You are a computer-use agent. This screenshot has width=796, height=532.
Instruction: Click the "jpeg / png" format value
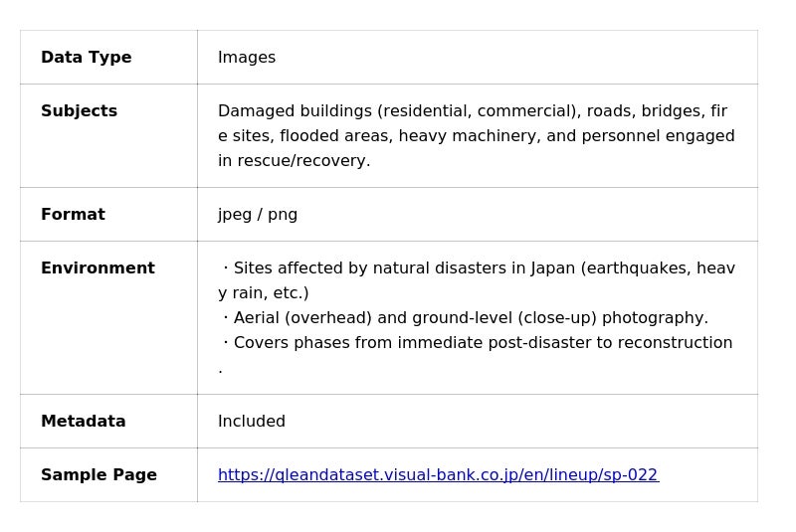tap(258, 215)
